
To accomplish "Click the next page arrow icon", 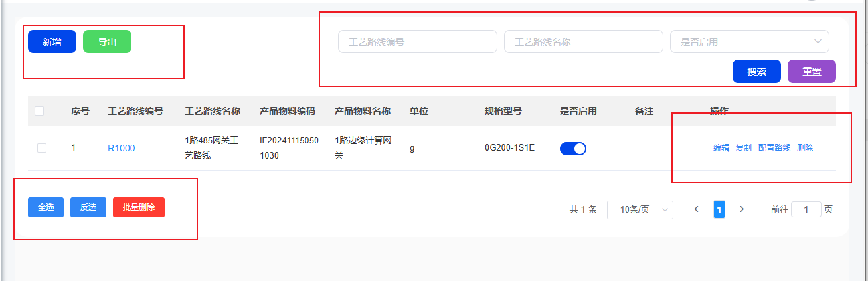I will point(742,209).
